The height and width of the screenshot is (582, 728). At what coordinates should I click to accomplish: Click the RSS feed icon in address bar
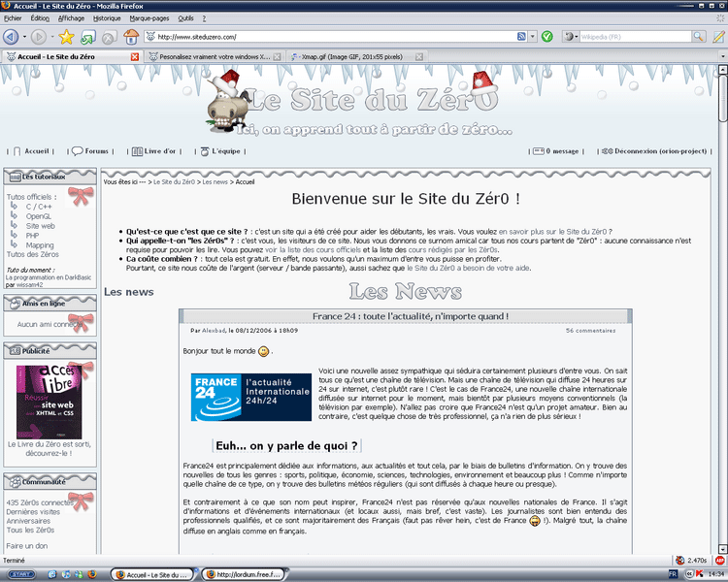(521, 37)
